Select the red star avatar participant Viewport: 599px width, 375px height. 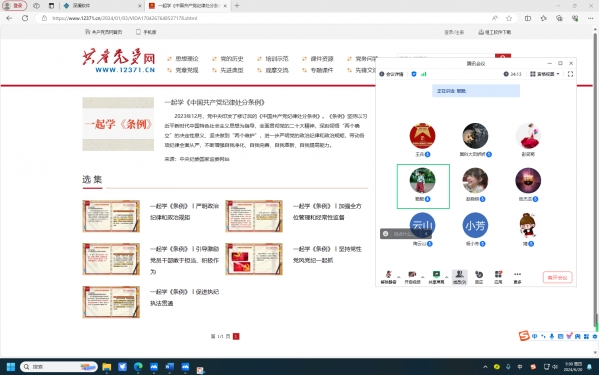[x=422, y=136]
